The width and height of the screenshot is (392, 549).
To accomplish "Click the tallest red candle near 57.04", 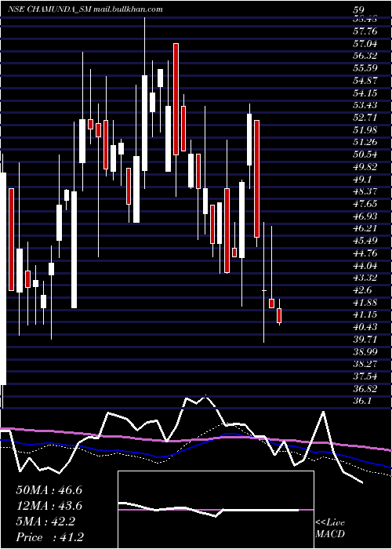I will tap(176, 100).
